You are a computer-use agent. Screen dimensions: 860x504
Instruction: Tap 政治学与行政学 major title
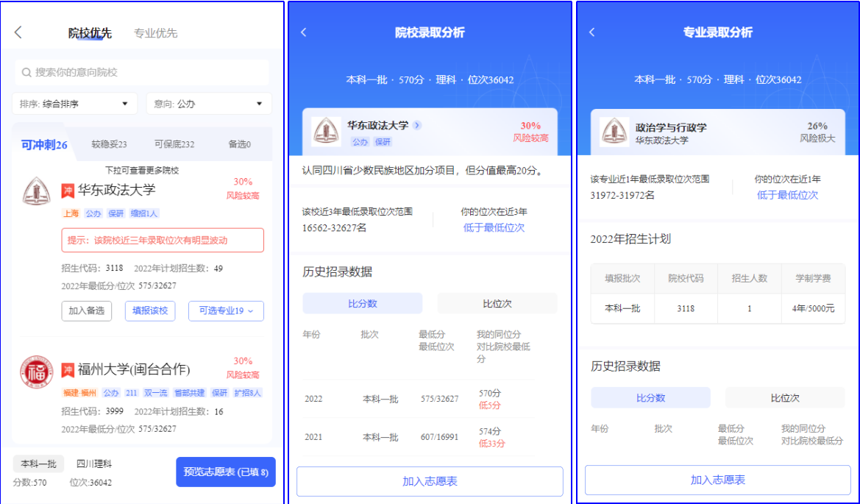point(672,128)
